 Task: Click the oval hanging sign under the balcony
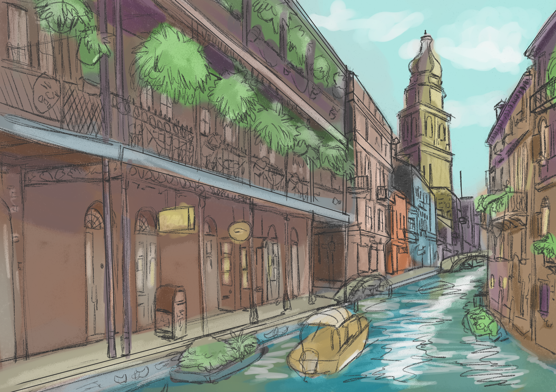point(239,230)
